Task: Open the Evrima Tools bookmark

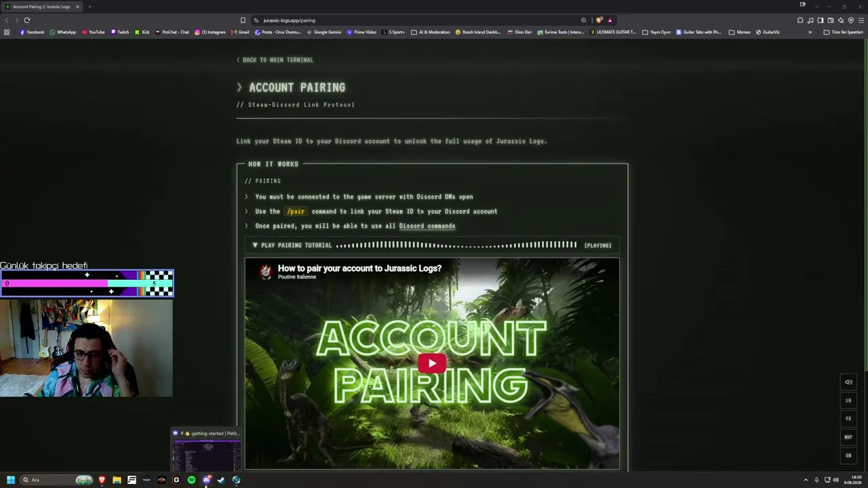Action: pyautogui.click(x=560, y=32)
